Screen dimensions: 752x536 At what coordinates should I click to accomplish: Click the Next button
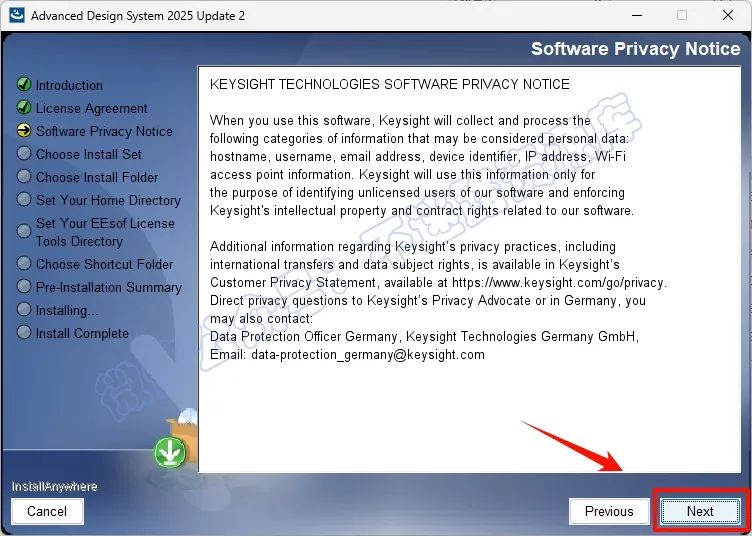tap(700, 512)
